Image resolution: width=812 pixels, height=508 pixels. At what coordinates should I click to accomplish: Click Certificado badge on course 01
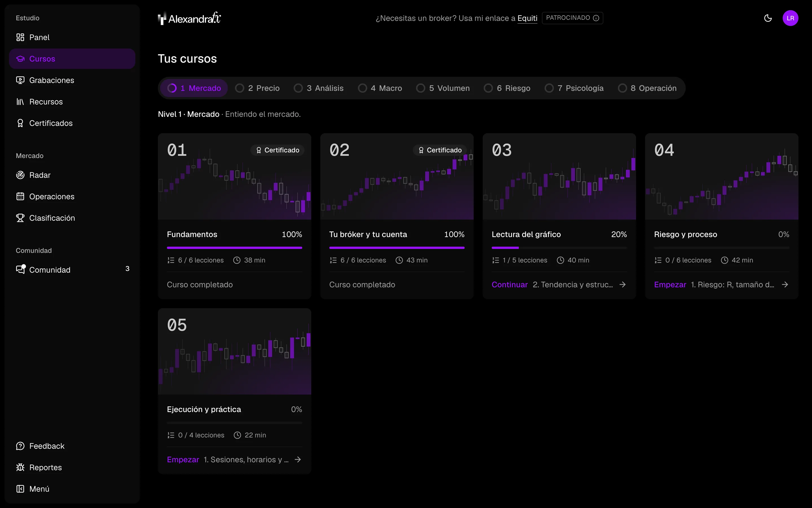[277, 150]
